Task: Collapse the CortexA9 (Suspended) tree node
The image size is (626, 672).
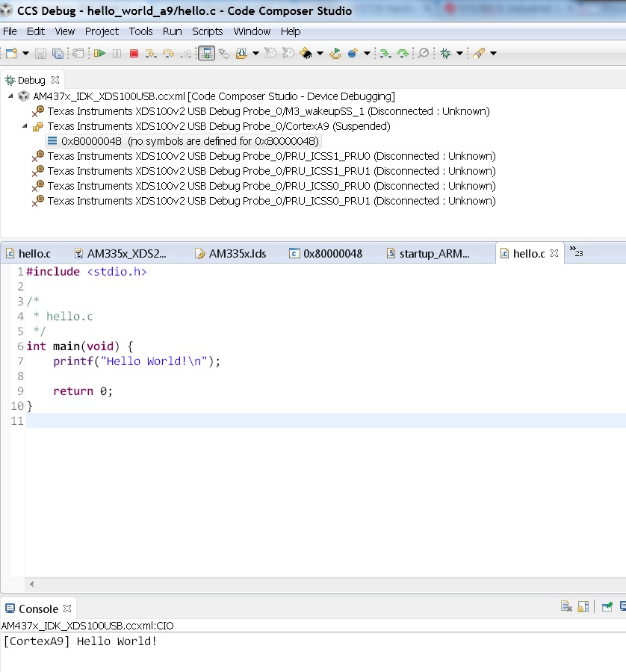Action: click(25, 126)
